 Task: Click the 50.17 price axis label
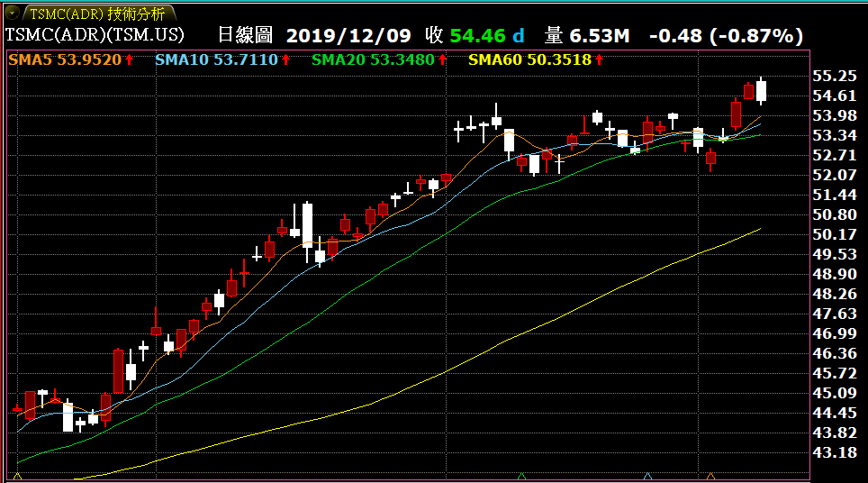[x=835, y=235]
